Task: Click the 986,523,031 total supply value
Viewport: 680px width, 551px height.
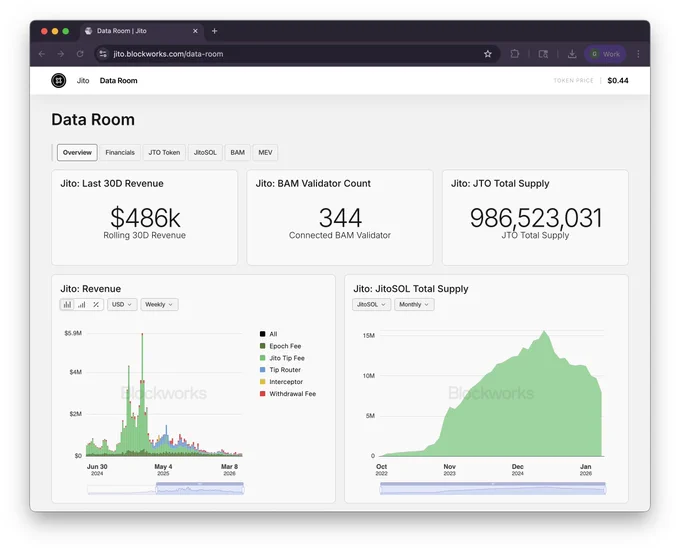Action: click(x=536, y=218)
